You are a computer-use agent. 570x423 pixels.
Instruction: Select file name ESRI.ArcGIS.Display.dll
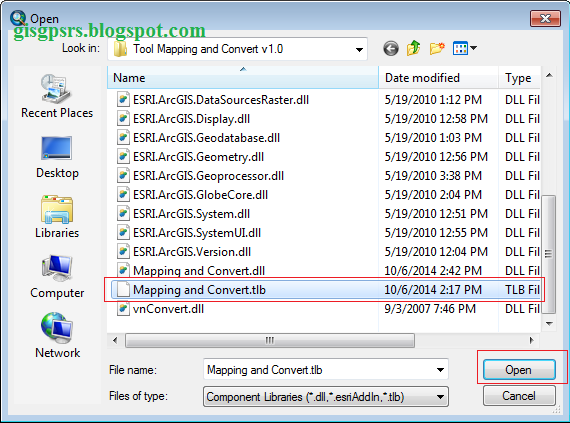click(x=191, y=119)
